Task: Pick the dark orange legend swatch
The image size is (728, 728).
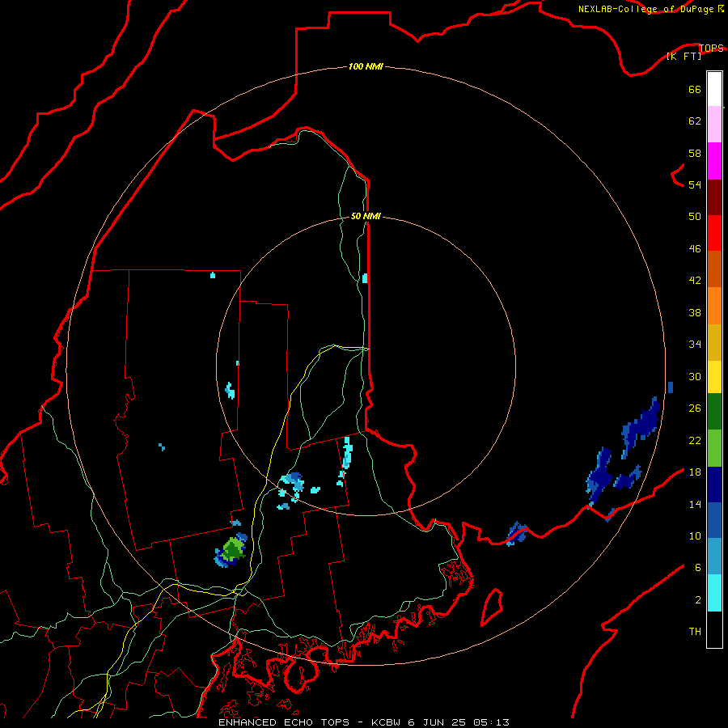Action: (x=714, y=269)
